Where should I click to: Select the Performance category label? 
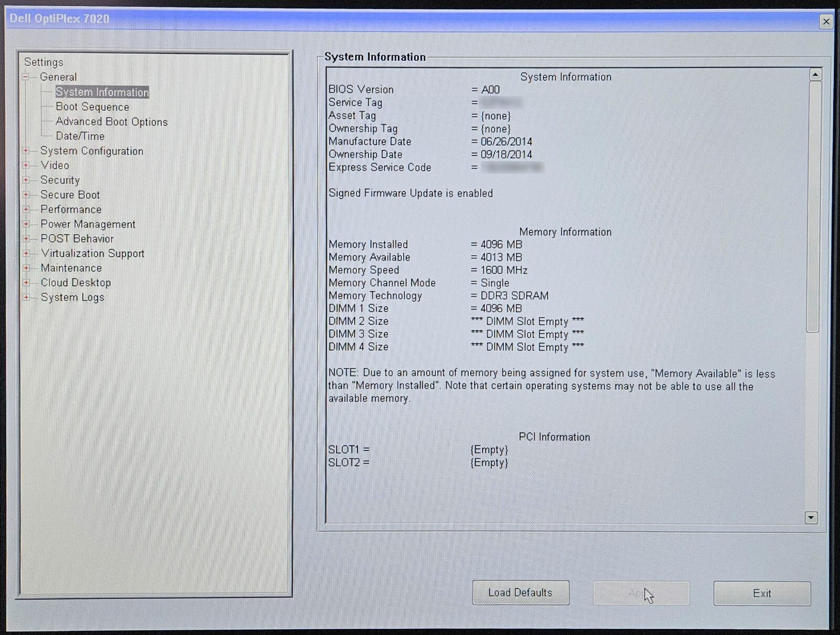tap(71, 210)
